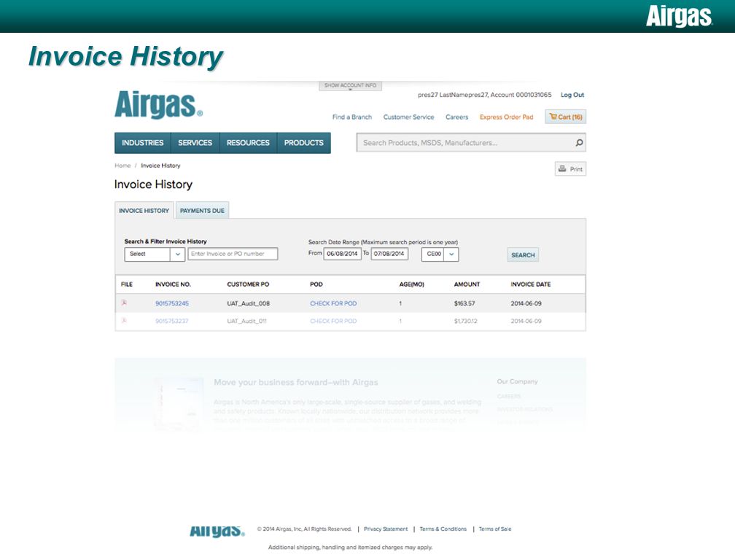Go to Home breadcrumb
The height and width of the screenshot is (560, 735).
(122, 166)
